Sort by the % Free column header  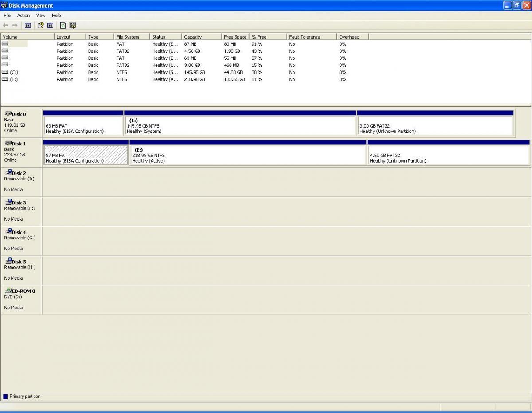(268, 37)
